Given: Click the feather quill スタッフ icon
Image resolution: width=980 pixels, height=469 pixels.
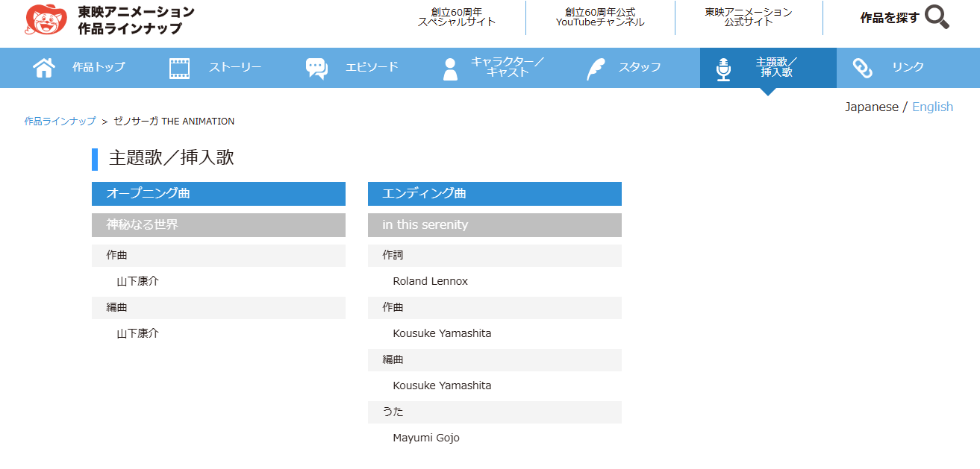Looking at the screenshot, I should (596, 68).
